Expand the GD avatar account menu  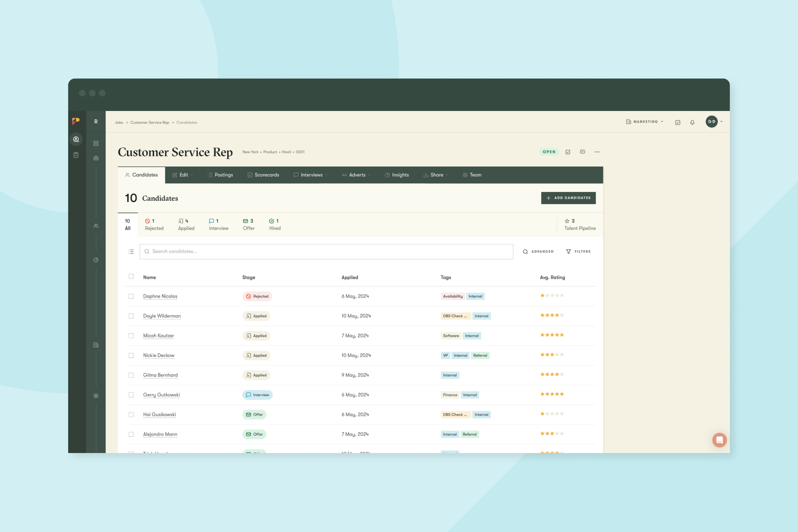(x=713, y=122)
